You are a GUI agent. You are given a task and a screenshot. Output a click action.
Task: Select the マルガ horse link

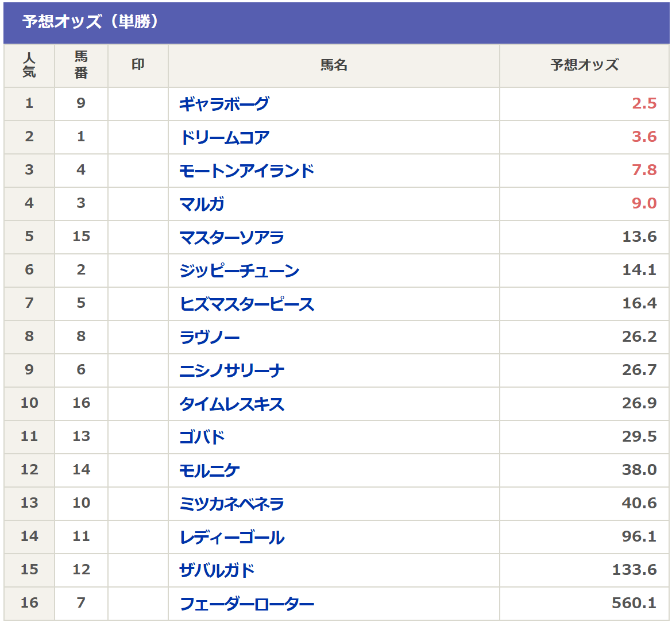click(202, 204)
